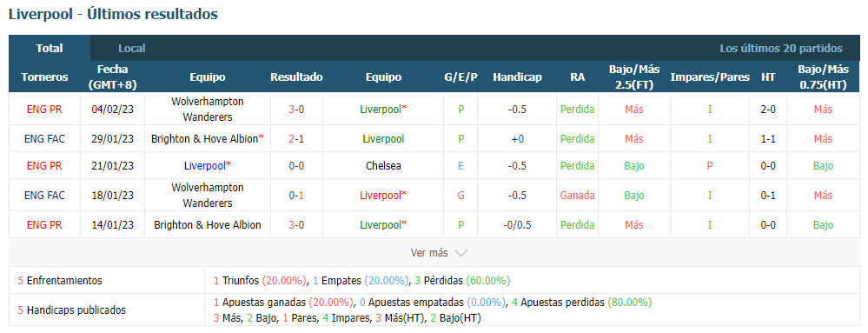This screenshot has width=868, height=333.
Task: Open Wolverhampton Wanderers team from 04/02/23 match
Action: click(x=208, y=110)
